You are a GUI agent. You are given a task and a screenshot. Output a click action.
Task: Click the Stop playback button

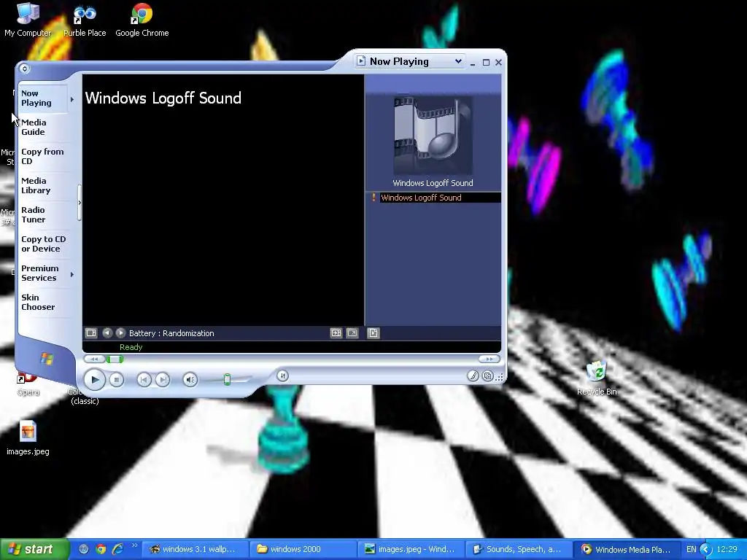click(x=116, y=379)
